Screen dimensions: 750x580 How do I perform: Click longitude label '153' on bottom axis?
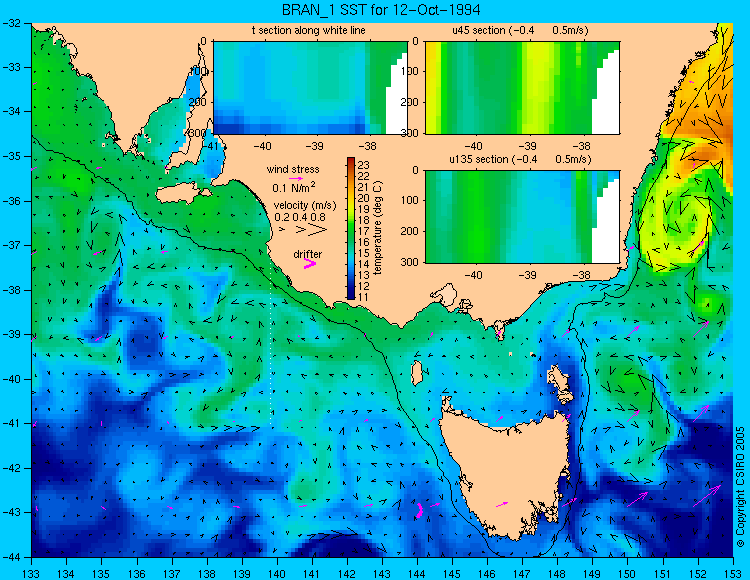tap(733, 574)
